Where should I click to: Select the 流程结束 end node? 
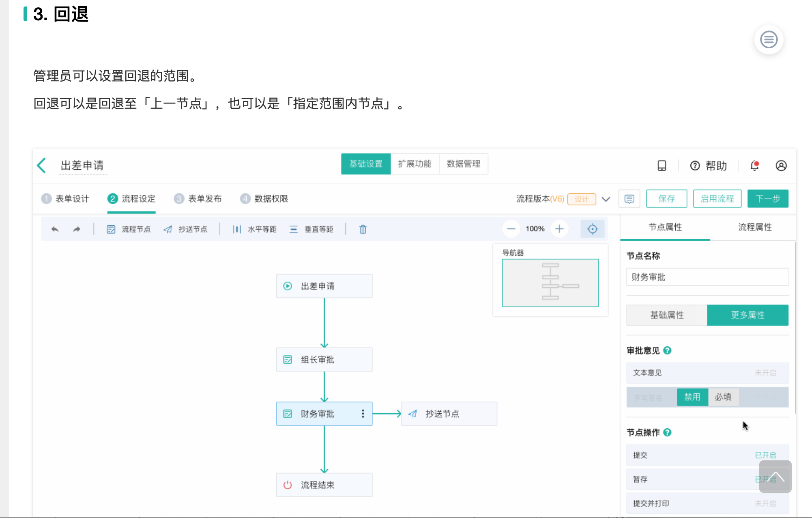click(324, 485)
